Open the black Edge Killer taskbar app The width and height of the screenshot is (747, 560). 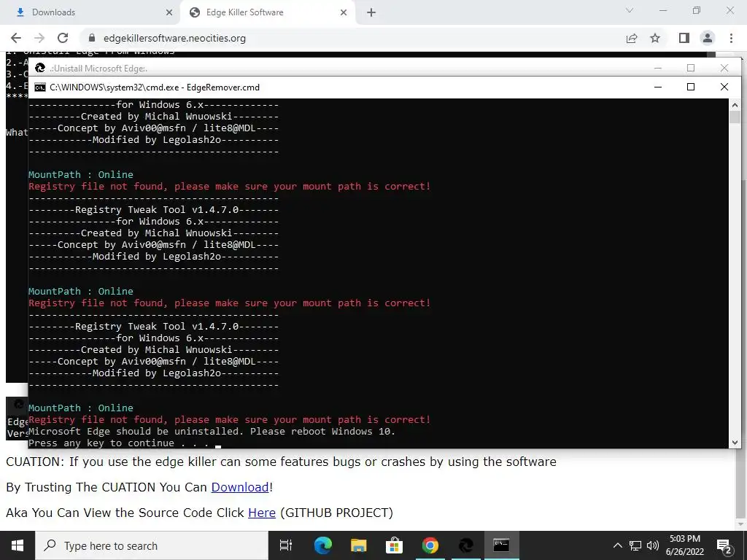465,545
